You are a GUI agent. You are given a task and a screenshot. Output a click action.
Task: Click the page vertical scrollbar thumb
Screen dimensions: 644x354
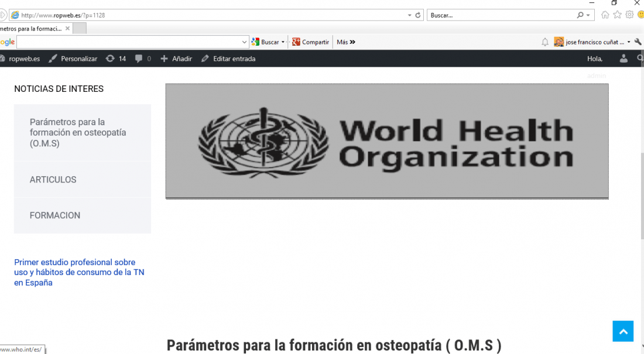click(642, 195)
